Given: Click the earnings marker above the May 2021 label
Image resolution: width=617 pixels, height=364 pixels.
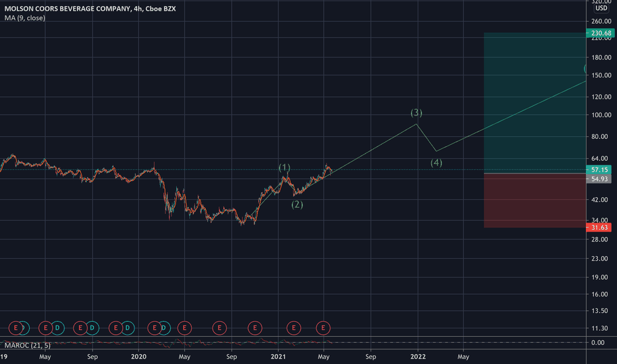Looking at the screenshot, I should coord(323,328).
